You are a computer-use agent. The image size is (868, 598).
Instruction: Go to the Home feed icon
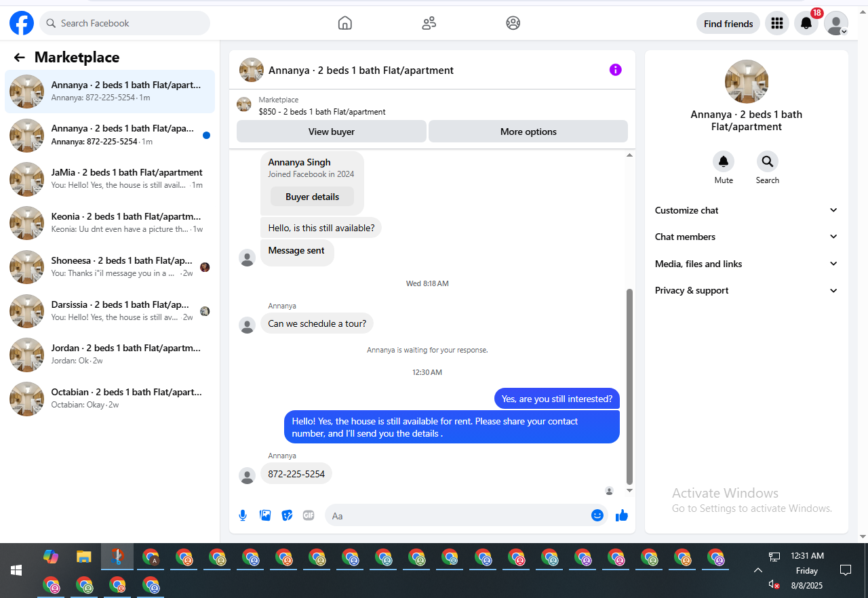pos(345,23)
